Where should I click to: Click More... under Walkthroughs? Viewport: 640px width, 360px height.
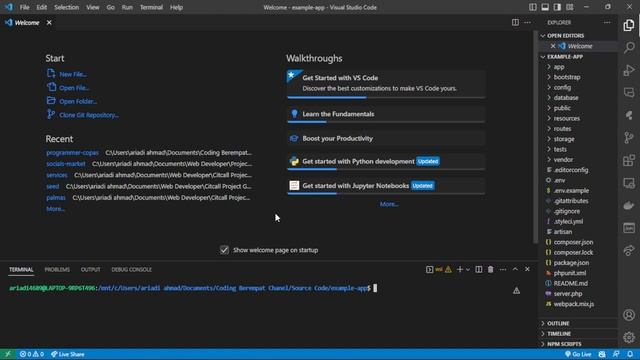[389, 204]
